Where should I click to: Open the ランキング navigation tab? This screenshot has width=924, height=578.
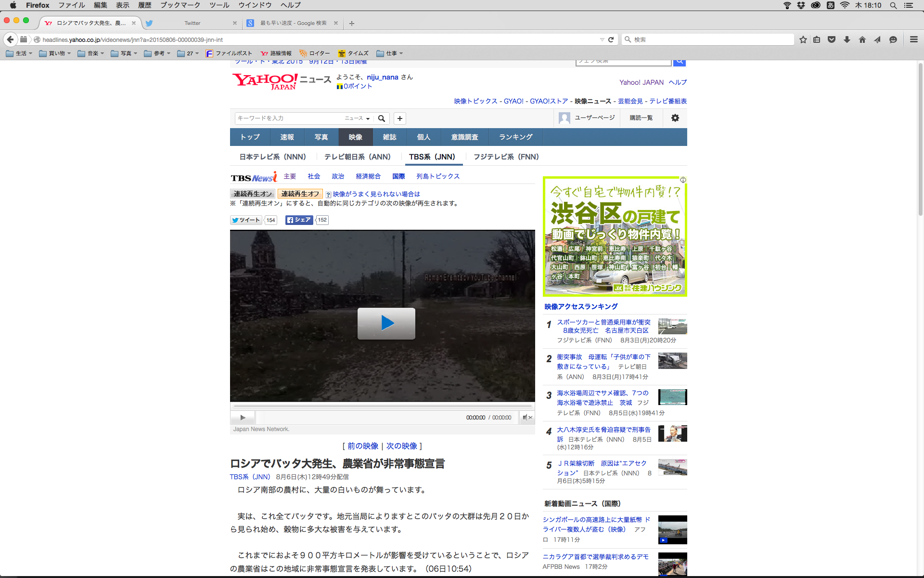tap(515, 137)
